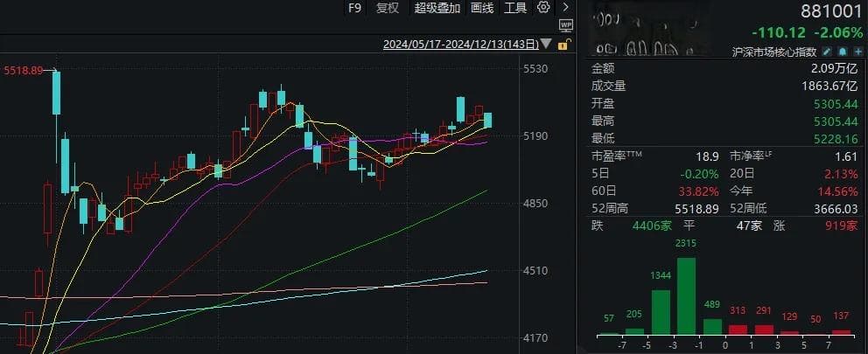This screenshot has width=868, height=354.
Task: Click the 沪深市场核心指数 index name
Action: (774, 52)
